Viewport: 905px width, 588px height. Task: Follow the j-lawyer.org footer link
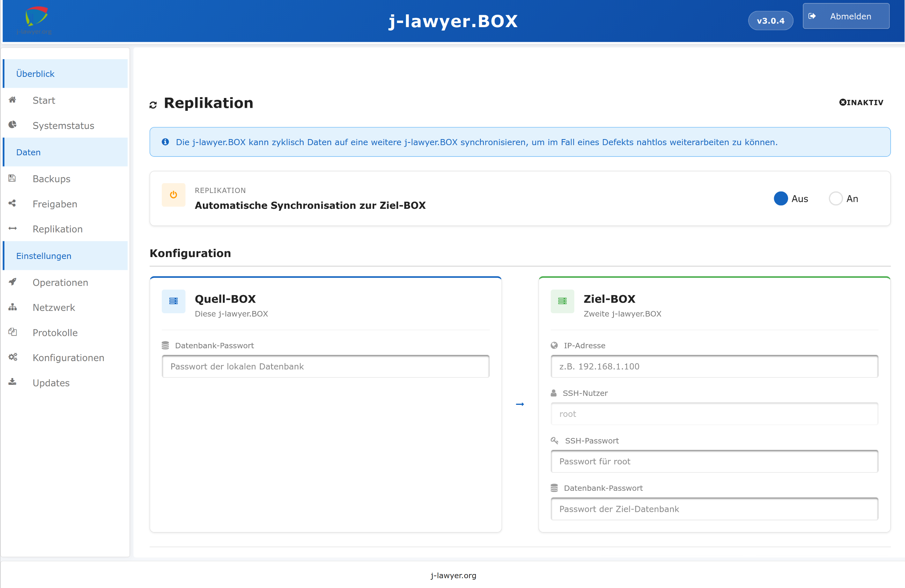[453, 576]
